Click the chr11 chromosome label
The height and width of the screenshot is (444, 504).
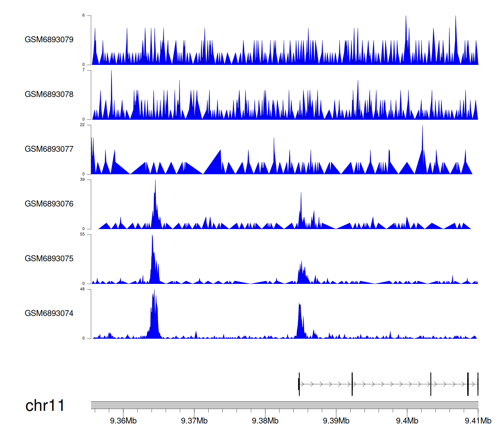(x=45, y=405)
